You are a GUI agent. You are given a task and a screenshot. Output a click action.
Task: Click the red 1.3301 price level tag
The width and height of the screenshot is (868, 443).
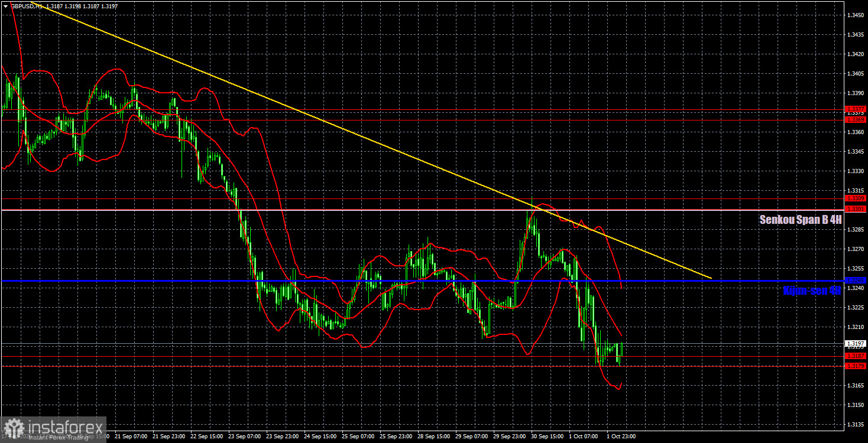[x=856, y=209]
